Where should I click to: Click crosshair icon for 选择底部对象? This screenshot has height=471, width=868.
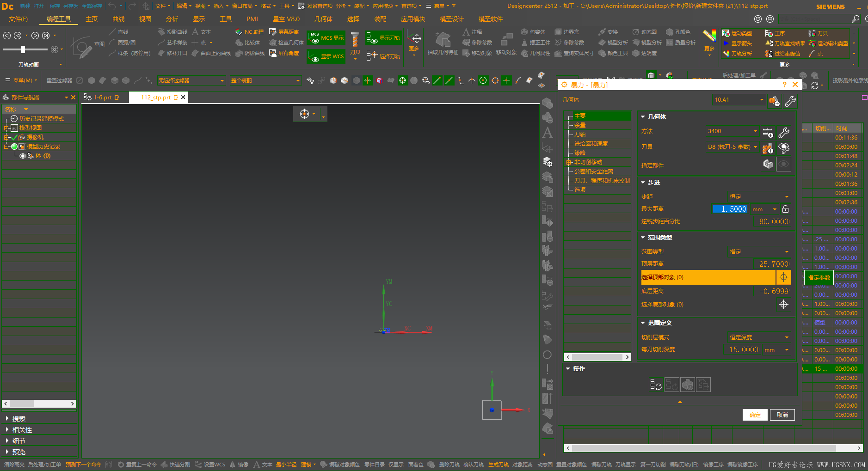[x=783, y=305]
